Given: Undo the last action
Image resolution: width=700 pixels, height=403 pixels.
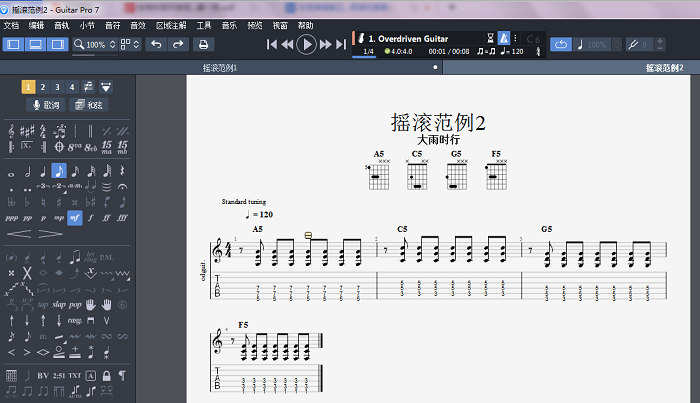Looking at the screenshot, I should (x=156, y=44).
